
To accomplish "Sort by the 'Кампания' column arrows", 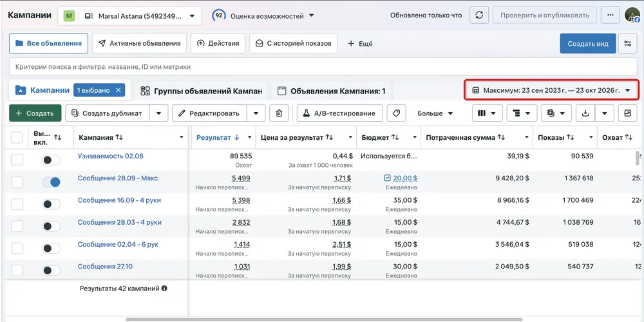I will (119, 138).
